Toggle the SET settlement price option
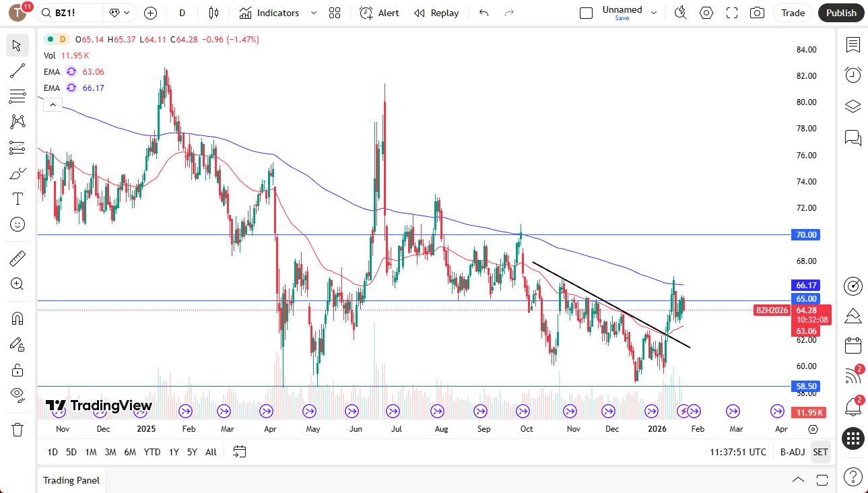 pyautogui.click(x=820, y=452)
